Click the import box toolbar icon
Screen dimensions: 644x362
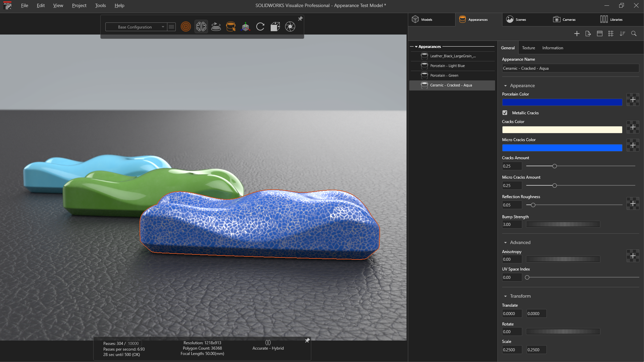[275, 27]
